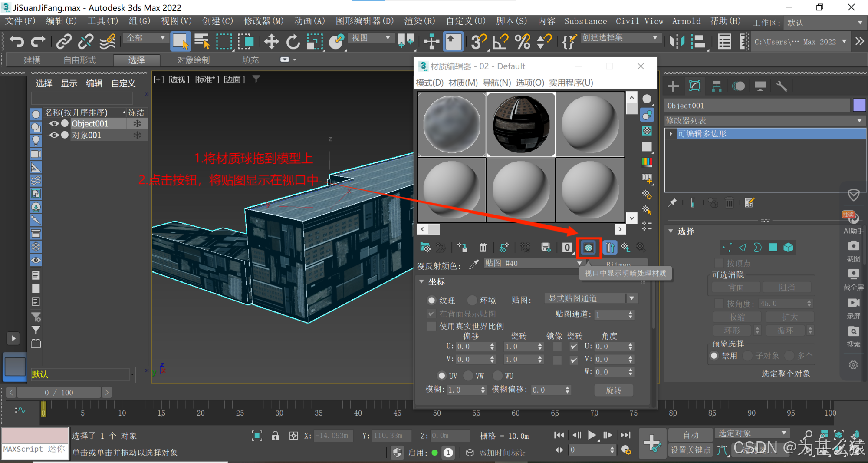Switch to the 自由形式 ribbon tab

pyautogui.click(x=79, y=60)
